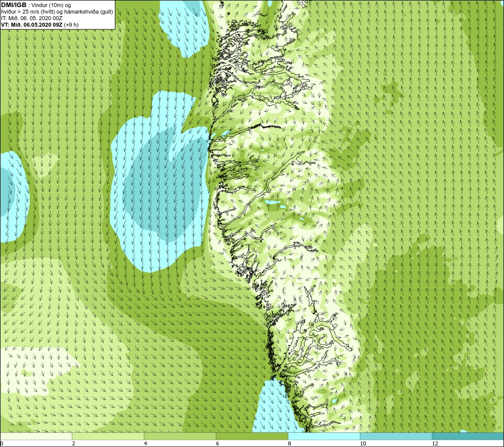Click the 'VT: Mið. 06.05.2020 09Z (+9 h)' line

coord(39,25)
